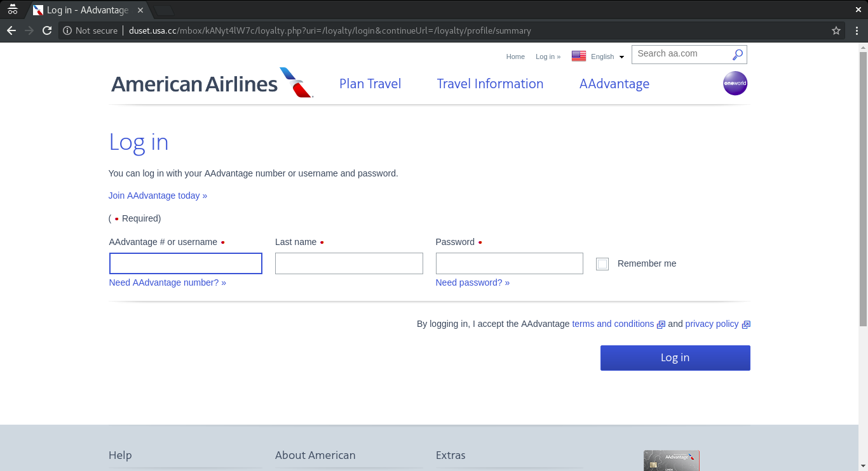Open the terms and conditions link
Image resolution: width=868 pixels, height=471 pixels.
[x=613, y=324]
